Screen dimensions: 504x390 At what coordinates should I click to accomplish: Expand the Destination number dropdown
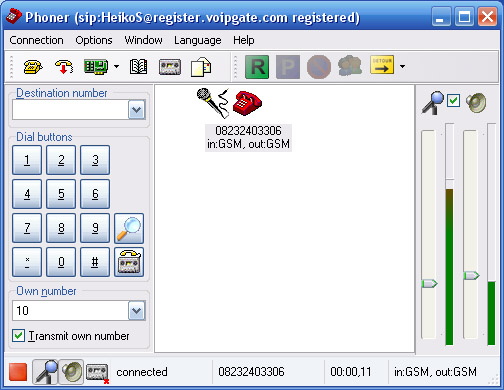tap(137, 110)
